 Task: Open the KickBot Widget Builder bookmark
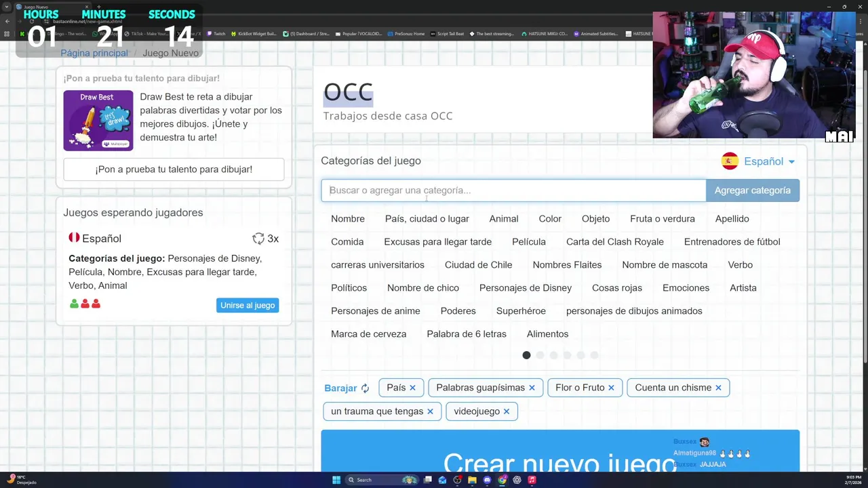(x=254, y=33)
